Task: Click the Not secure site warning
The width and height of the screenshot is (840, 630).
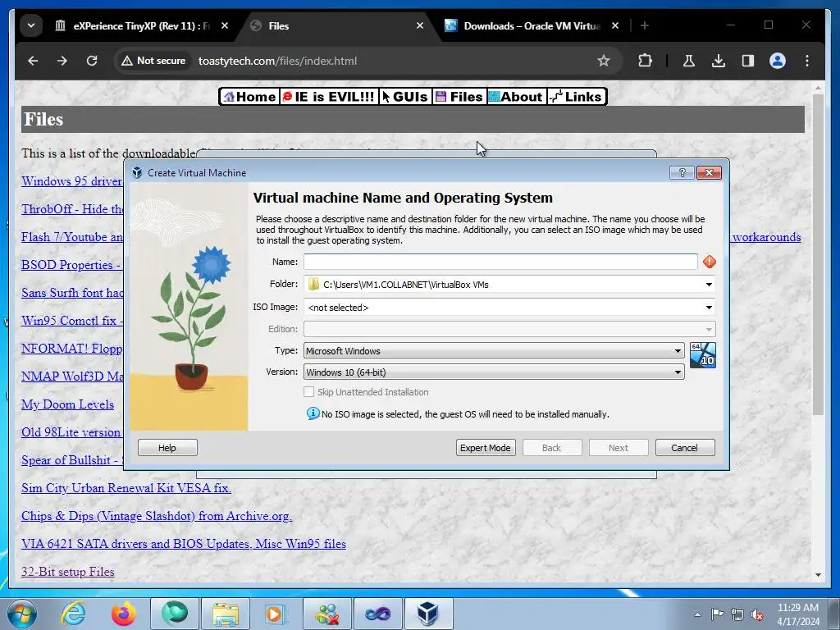Action: 153,61
